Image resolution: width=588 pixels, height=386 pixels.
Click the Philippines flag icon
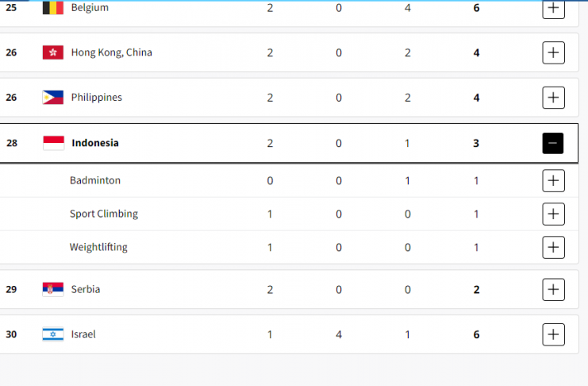tap(53, 98)
